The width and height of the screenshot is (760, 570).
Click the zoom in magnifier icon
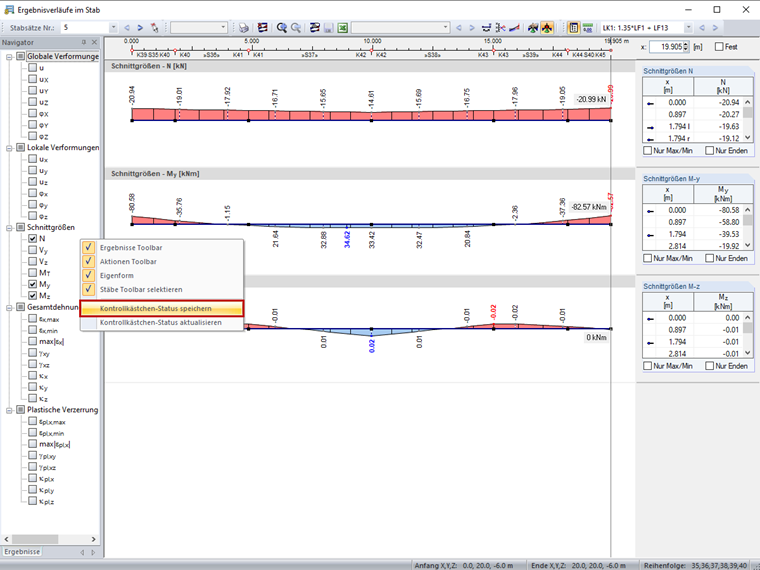coord(281,28)
